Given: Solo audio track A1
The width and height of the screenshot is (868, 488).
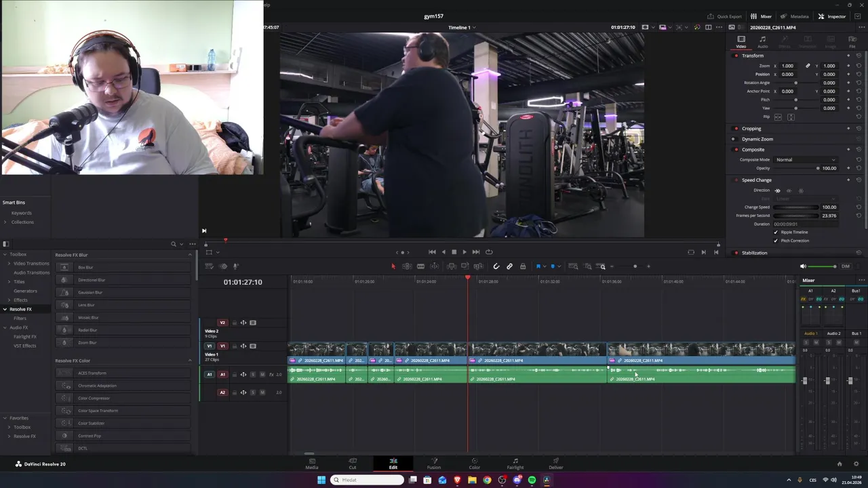Looking at the screenshot, I should (x=253, y=375).
